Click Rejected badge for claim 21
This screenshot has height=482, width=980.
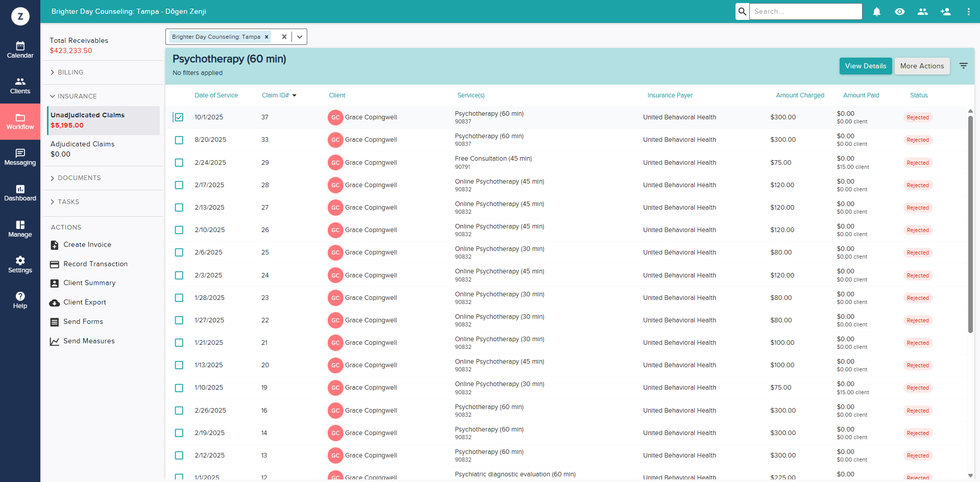click(918, 343)
